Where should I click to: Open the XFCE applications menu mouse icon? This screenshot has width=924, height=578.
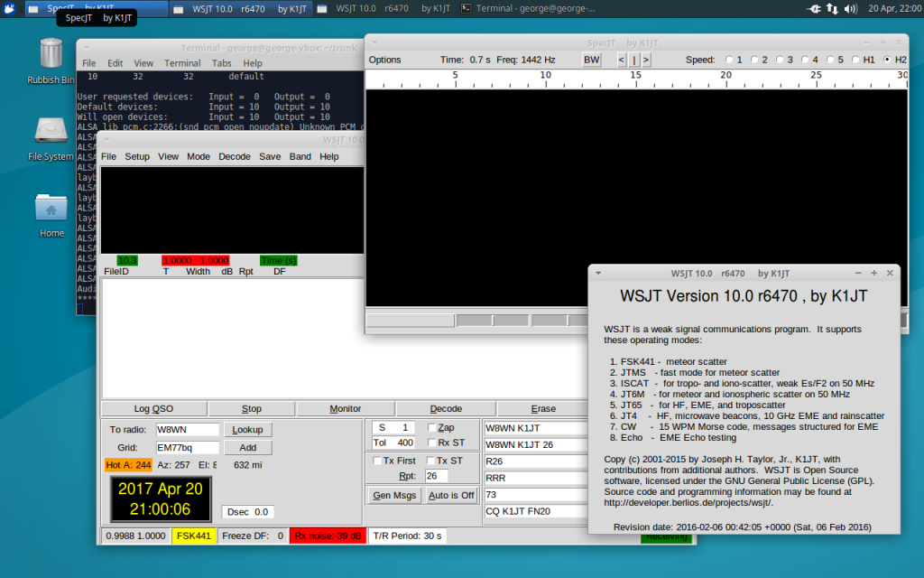[x=9, y=8]
